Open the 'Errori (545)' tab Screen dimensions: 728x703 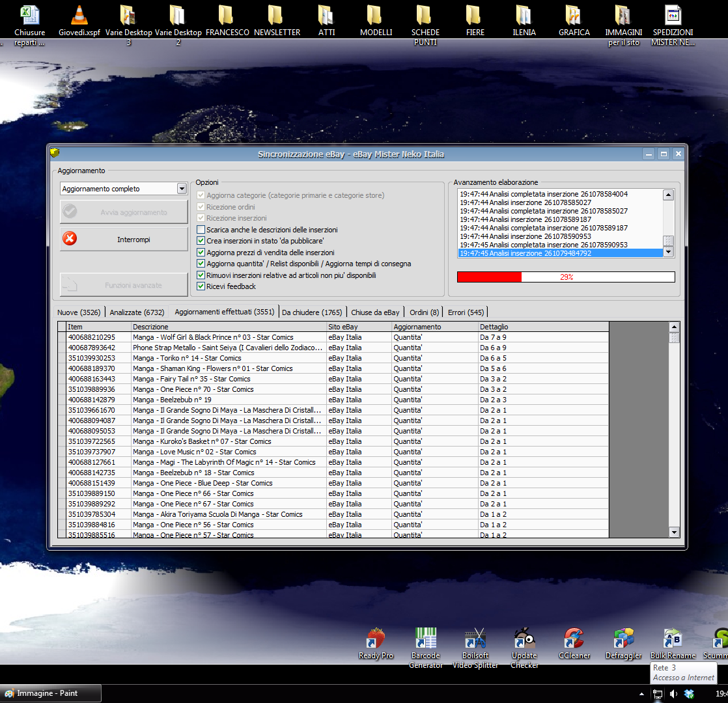tap(466, 312)
